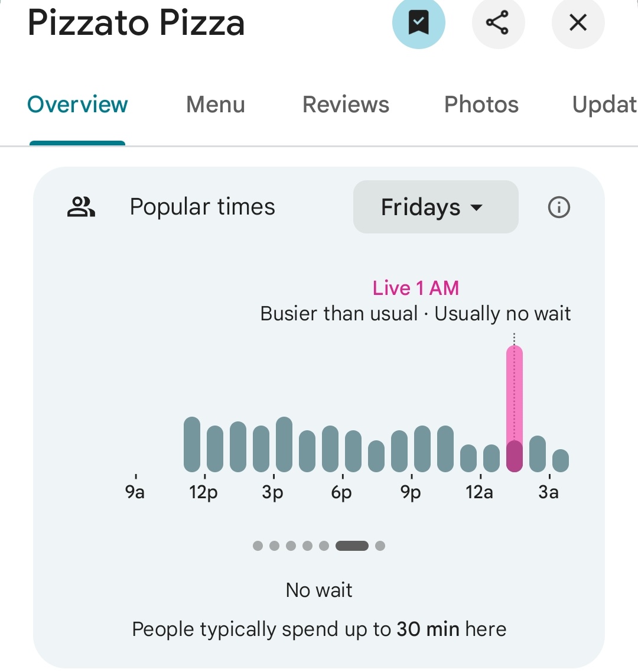The height and width of the screenshot is (672, 638).
Task: Open popular times info icon
Action: (x=559, y=207)
